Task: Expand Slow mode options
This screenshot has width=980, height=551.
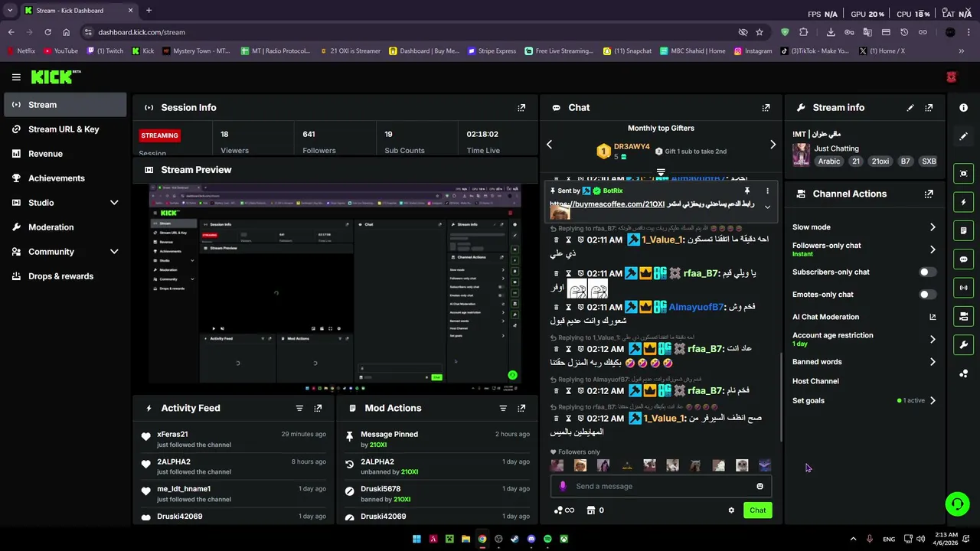Action: pyautogui.click(x=933, y=227)
